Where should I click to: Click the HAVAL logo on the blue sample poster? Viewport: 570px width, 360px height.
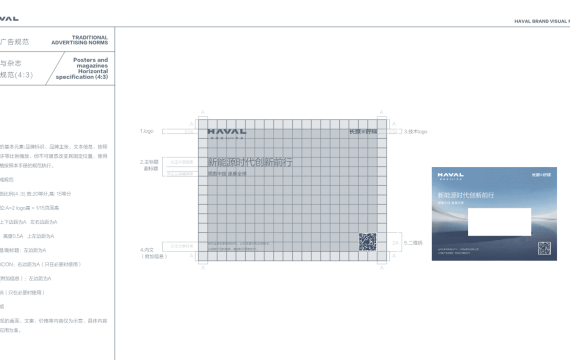[x=450, y=176]
